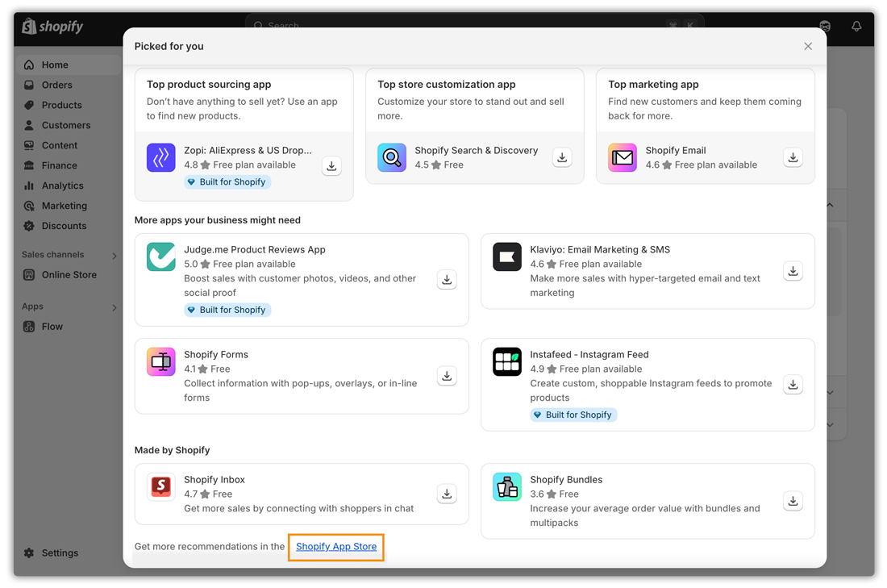Install Judge.me Product Reviews App
This screenshot has height=588, width=887.
pyautogui.click(x=447, y=280)
